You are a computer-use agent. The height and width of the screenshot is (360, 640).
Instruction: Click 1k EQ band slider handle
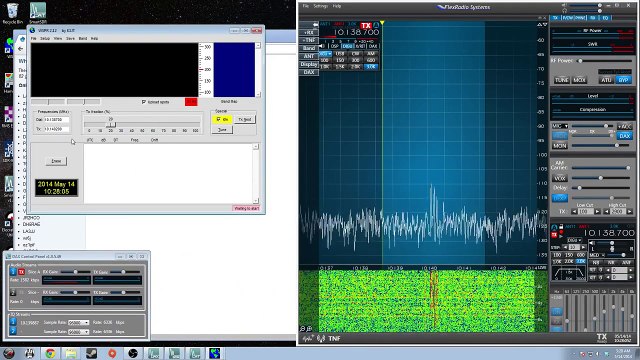604,311
